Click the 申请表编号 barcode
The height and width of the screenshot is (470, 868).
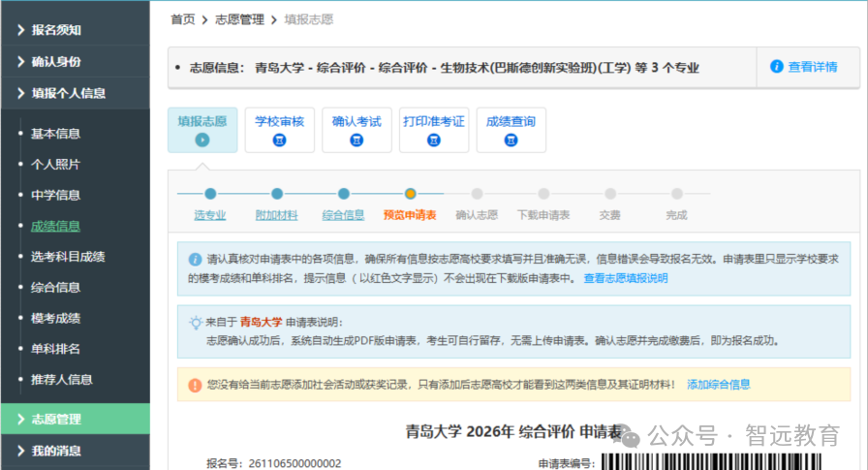[711, 461]
